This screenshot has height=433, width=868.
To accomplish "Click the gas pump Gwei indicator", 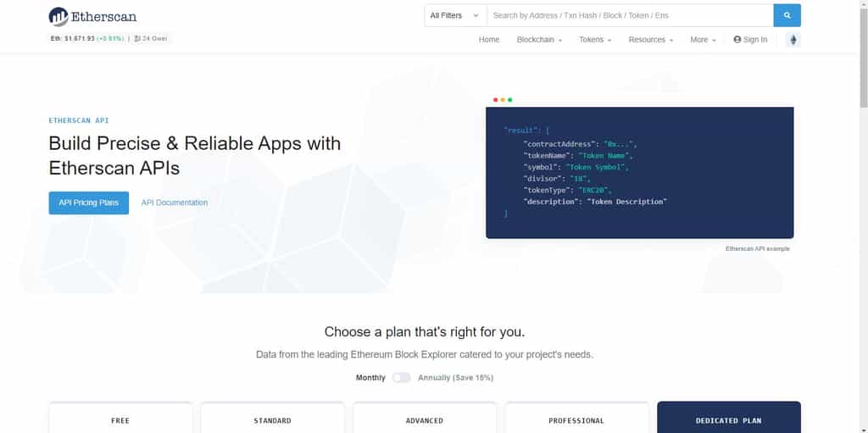I will [151, 39].
